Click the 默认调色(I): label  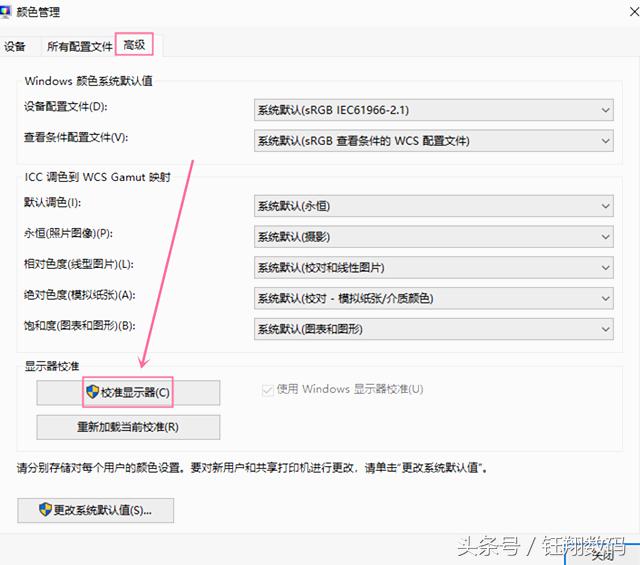pos(53,202)
